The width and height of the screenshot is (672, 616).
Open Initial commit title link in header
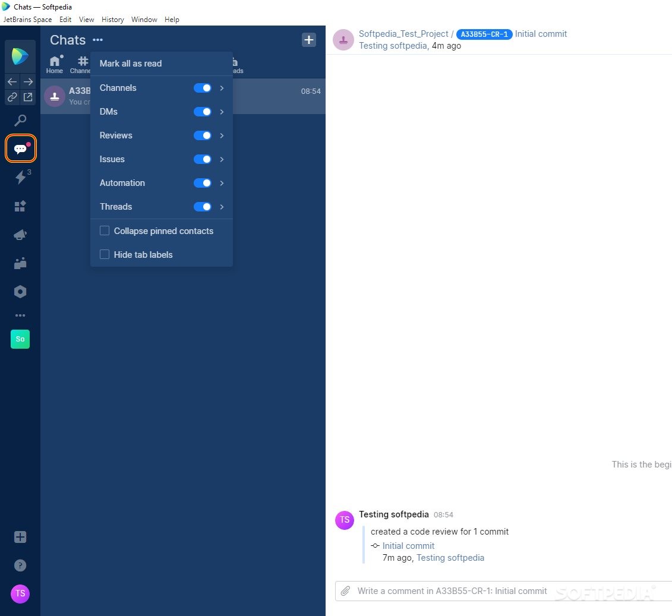click(x=541, y=34)
